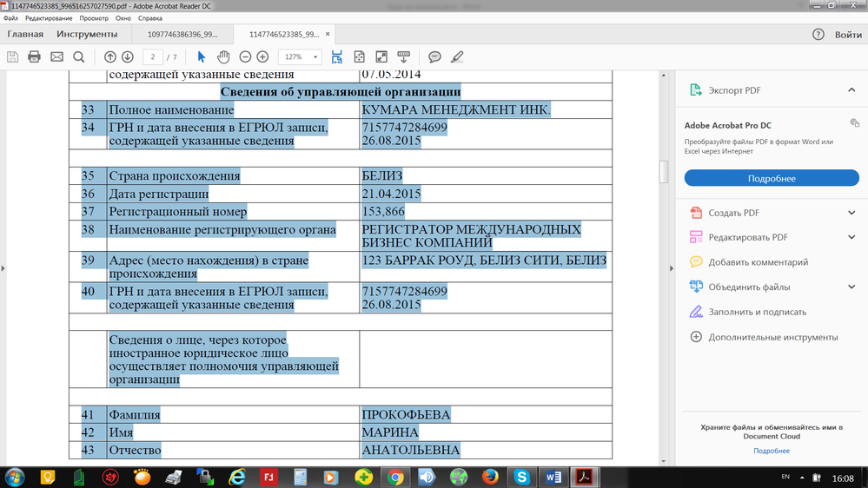
Task: Open the zoom level 127% dropdown
Action: pos(300,57)
